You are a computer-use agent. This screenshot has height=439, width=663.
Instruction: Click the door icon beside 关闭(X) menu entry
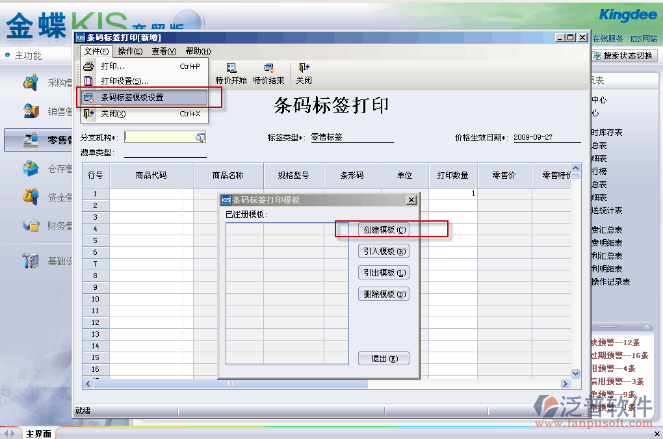(88, 114)
